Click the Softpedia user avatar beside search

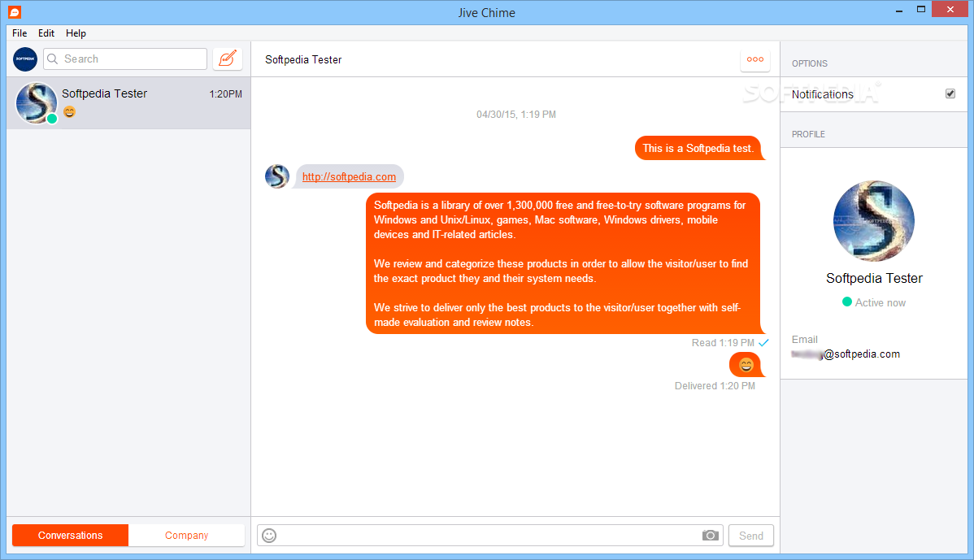coord(25,59)
